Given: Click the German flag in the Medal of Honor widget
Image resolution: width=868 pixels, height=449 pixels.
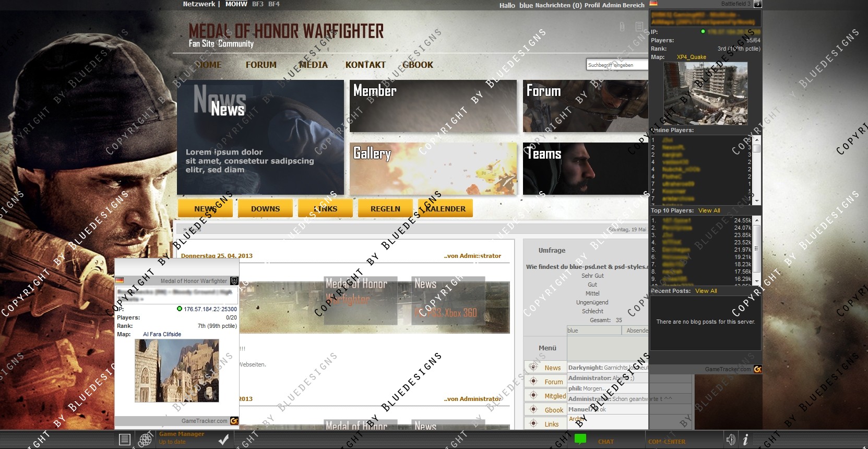Looking at the screenshot, I should pyautogui.click(x=120, y=281).
